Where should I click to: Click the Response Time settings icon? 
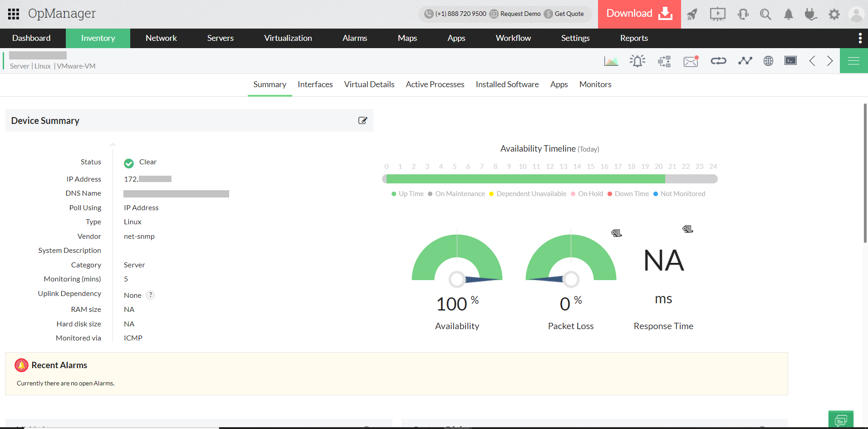[x=687, y=229]
